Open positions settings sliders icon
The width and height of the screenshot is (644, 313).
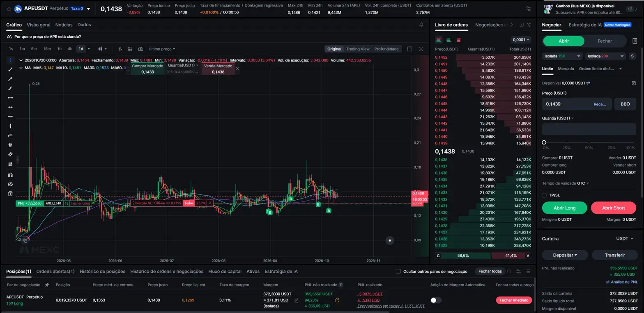(518, 272)
